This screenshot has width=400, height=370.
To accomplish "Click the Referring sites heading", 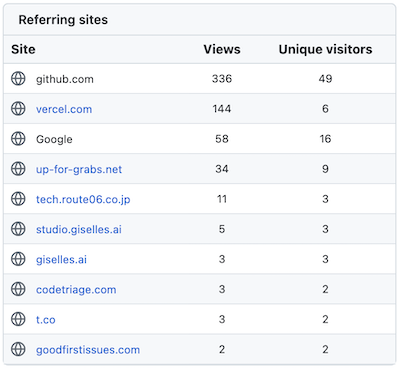I will [x=63, y=20].
